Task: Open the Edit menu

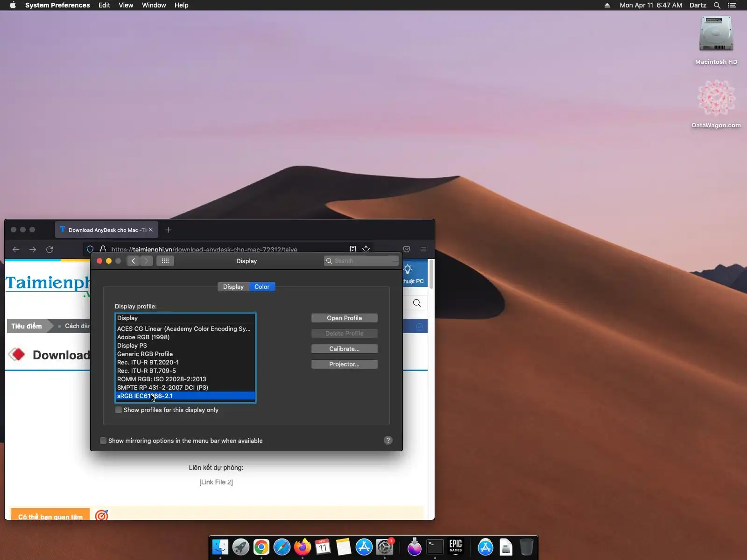Action: 104,5
